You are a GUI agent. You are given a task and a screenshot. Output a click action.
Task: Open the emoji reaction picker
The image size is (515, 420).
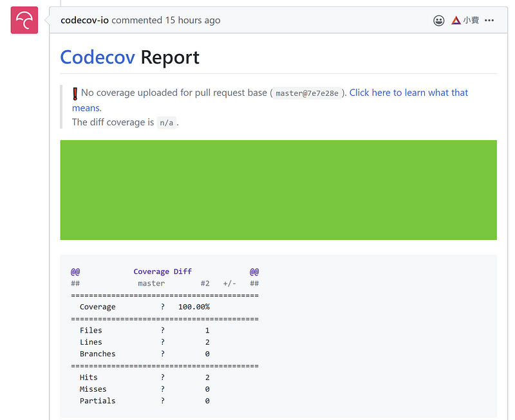[439, 21]
